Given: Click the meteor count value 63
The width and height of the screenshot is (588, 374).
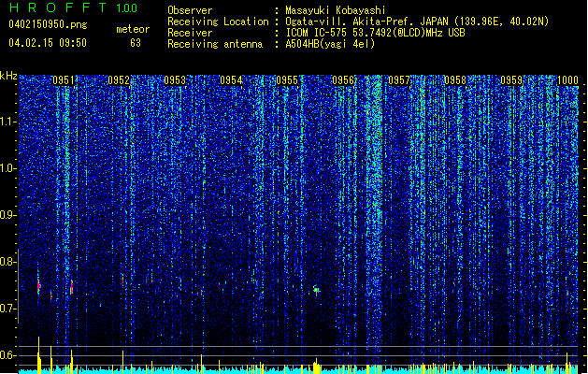Looking at the screenshot, I should [136, 43].
